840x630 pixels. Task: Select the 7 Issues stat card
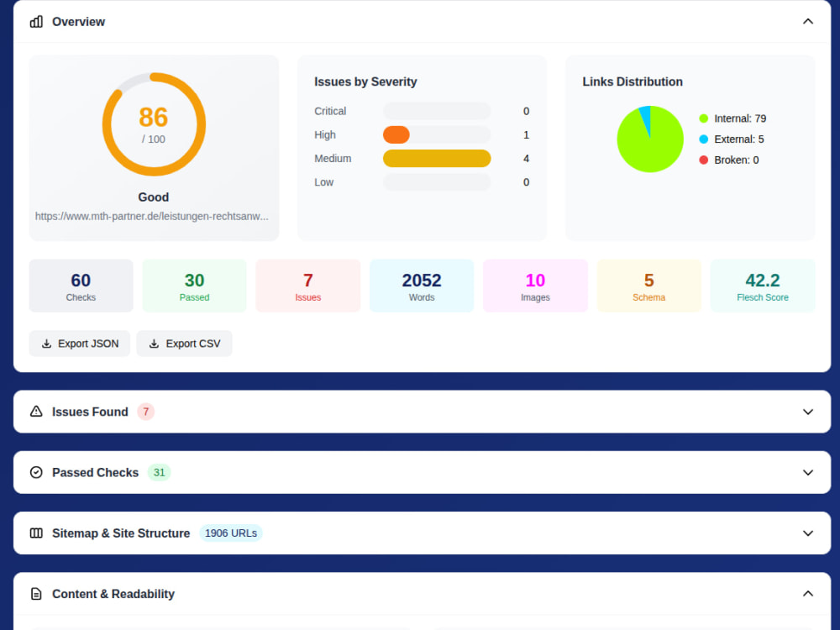tap(308, 286)
